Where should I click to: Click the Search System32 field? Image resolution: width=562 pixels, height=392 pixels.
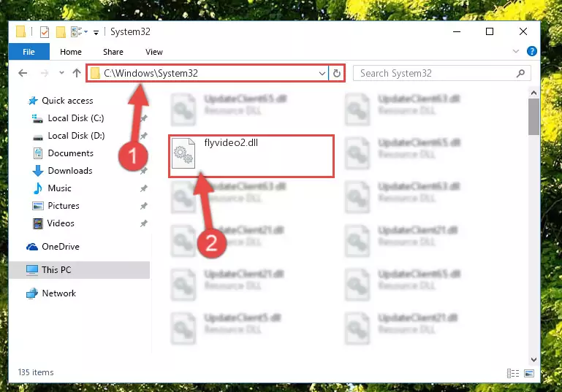441,74
